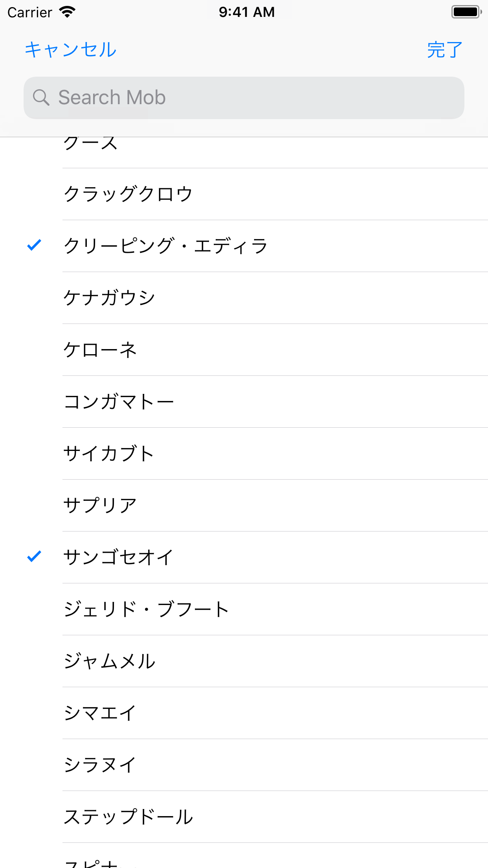488x868 pixels.
Task: Tap 完了 to confirm selection
Action: point(445,50)
